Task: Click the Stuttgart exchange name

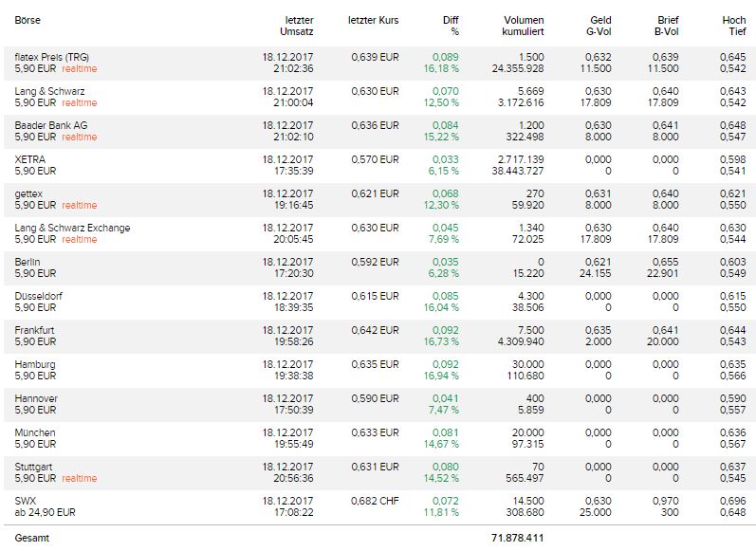Action: (x=34, y=467)
